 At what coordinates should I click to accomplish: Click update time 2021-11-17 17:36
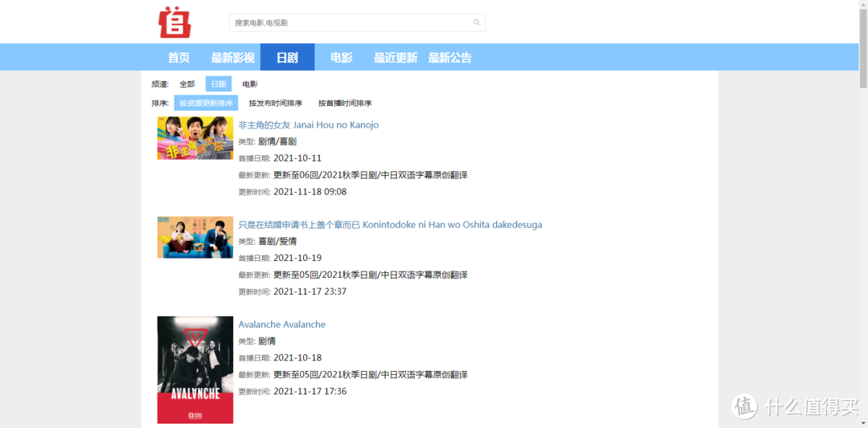pyautogui.click(x=310, y=392)
